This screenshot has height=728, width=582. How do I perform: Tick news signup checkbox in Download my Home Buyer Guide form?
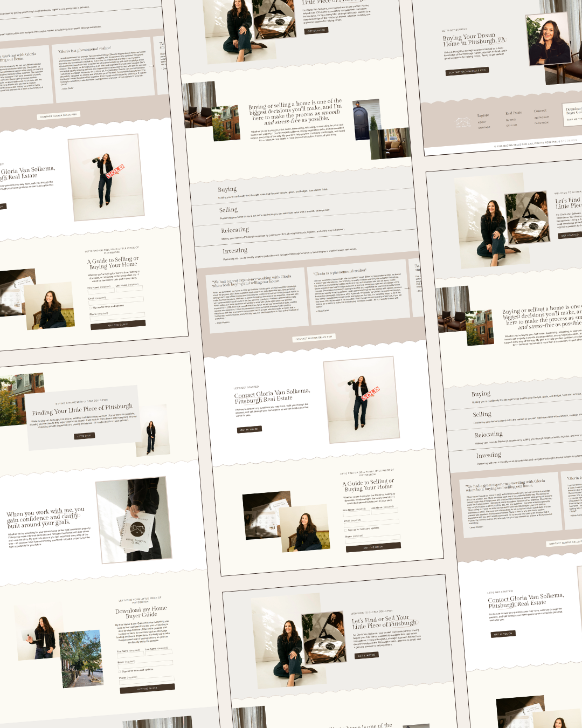119,672
